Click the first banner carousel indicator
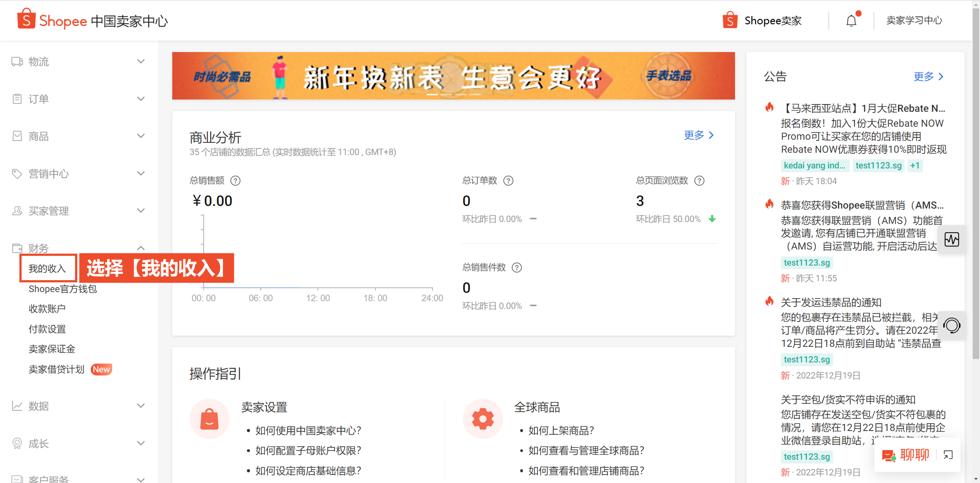The image size is (980, 483). tap(432, 94)
